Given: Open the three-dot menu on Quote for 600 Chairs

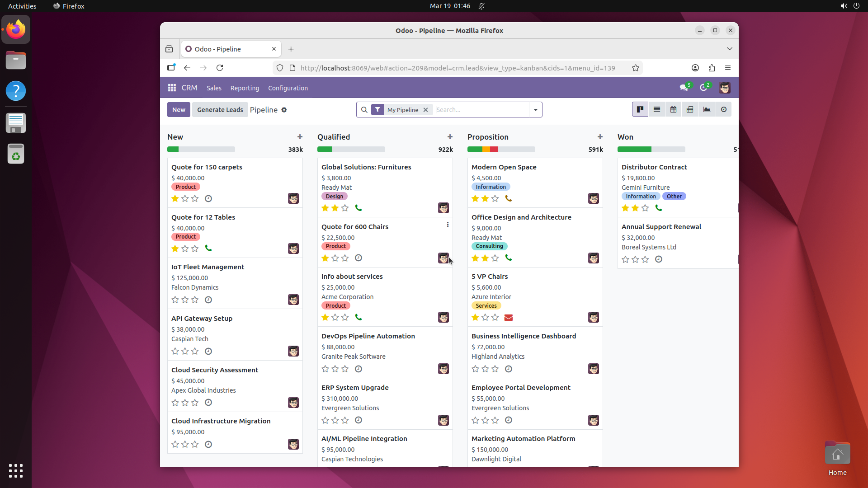Looking at the screenshot, I should point(448,225).
